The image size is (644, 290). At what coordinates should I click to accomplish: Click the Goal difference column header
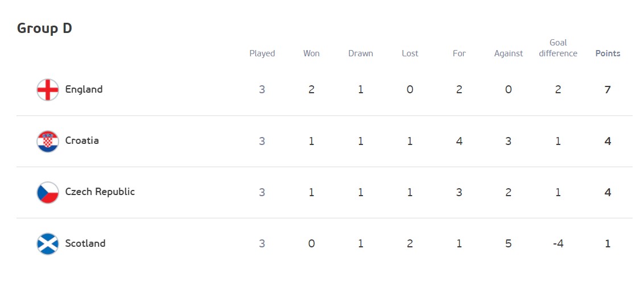558,48
